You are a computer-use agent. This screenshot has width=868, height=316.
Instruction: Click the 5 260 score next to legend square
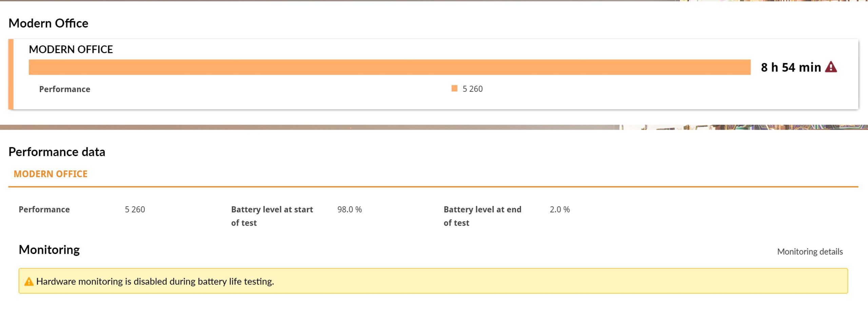click(x=472, y=89)
